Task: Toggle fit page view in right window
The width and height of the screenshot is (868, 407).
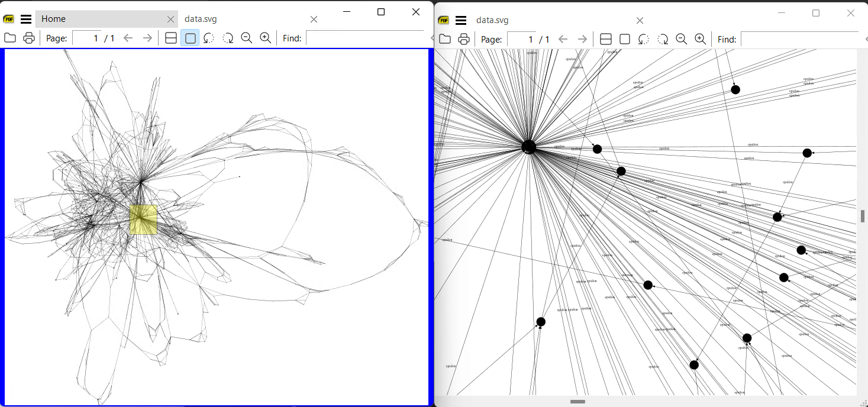Action: pos(625,39)
